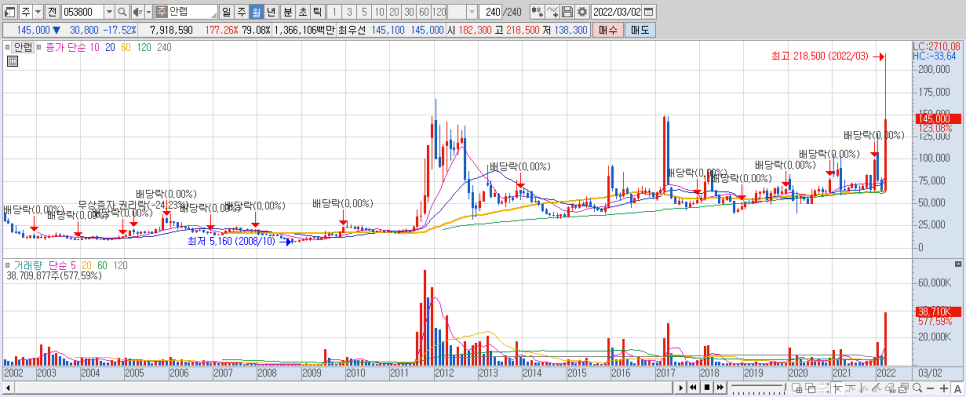
Task: Click the chart print or capture icon at bottom
Action: [x=890, y=388]
